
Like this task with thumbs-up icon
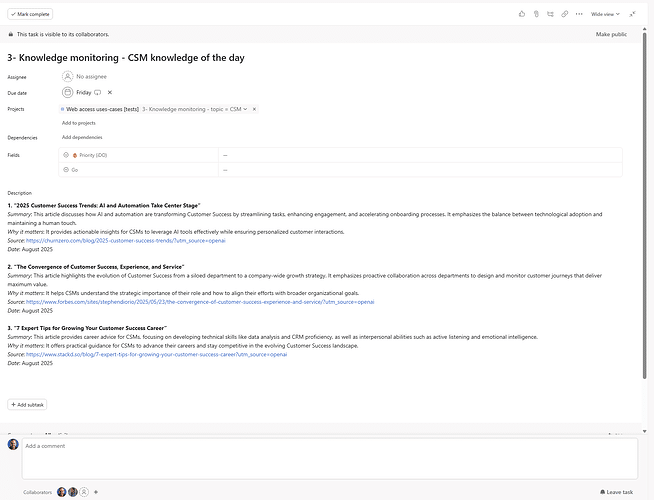[522, 14]
